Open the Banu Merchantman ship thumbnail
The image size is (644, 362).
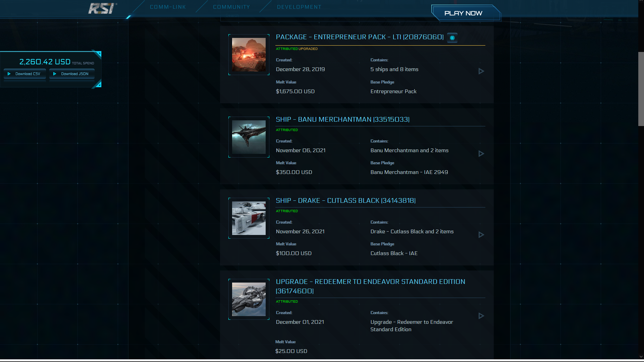click(x=249, y=137)
